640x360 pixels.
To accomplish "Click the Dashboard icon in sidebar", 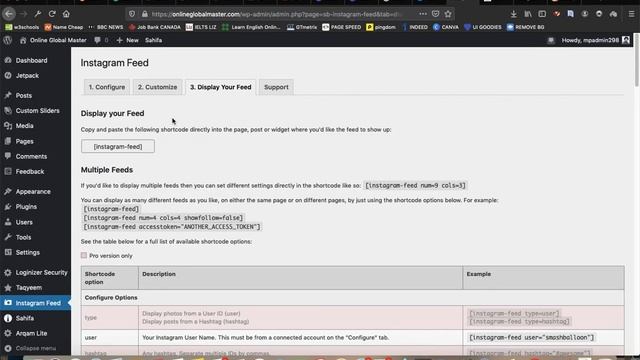I will tap(8, 60).
